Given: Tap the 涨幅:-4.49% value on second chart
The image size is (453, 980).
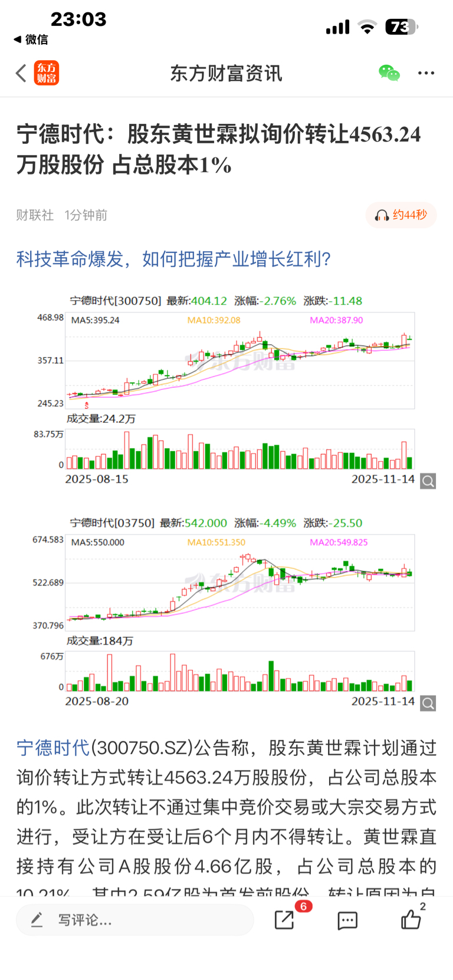Looking at the screenshot, I should point(265,523).
